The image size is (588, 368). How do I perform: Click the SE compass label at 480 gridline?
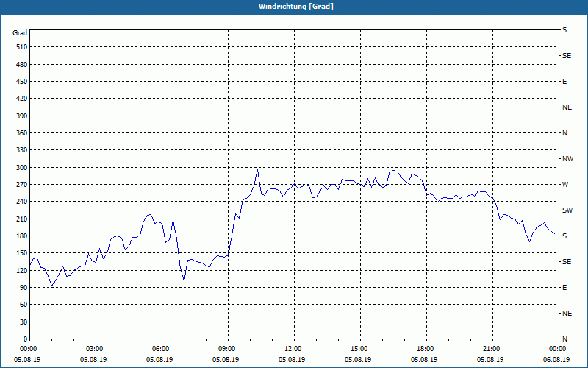(567, 56)
